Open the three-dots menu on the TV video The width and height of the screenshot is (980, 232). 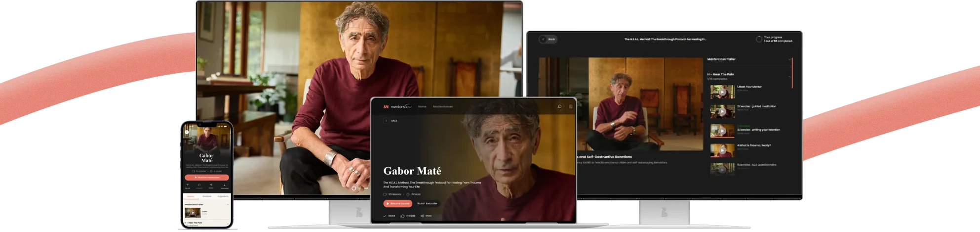365,188
